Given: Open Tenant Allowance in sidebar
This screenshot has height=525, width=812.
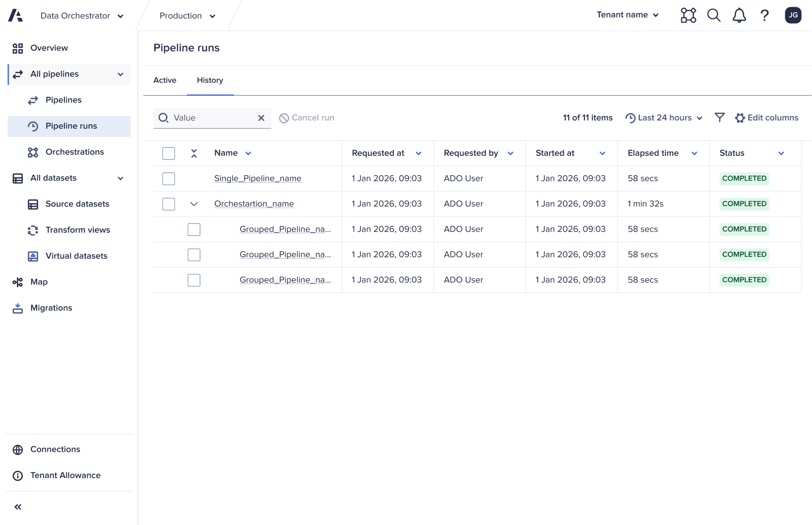Looking at the screenshot, I should (x=69, y=476).
